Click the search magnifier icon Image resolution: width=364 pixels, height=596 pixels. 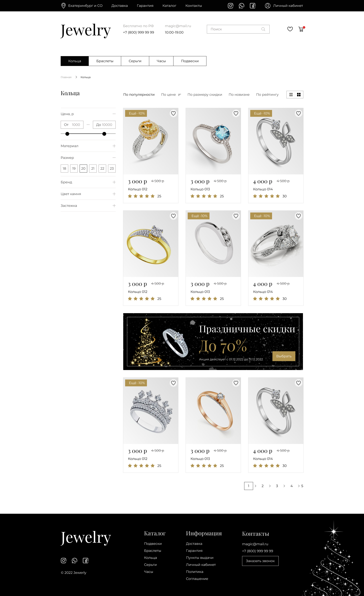(263, 29)
